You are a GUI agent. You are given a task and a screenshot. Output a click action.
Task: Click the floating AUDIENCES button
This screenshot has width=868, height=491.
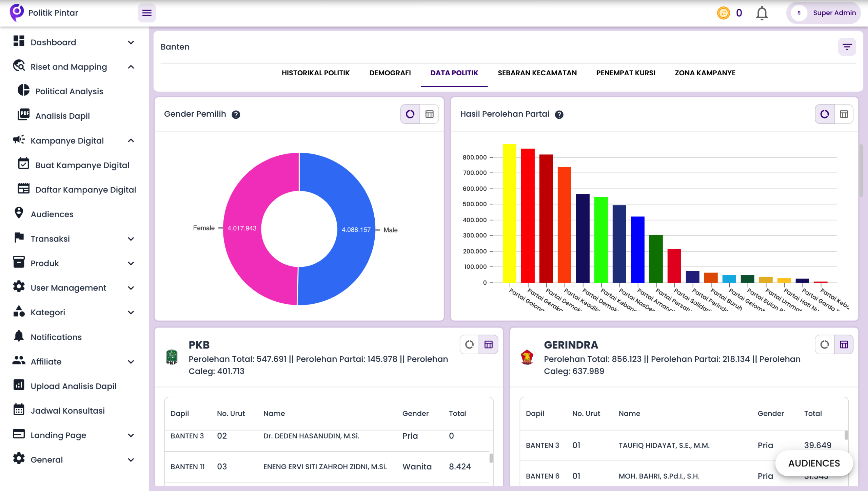[x=814, y=463]
